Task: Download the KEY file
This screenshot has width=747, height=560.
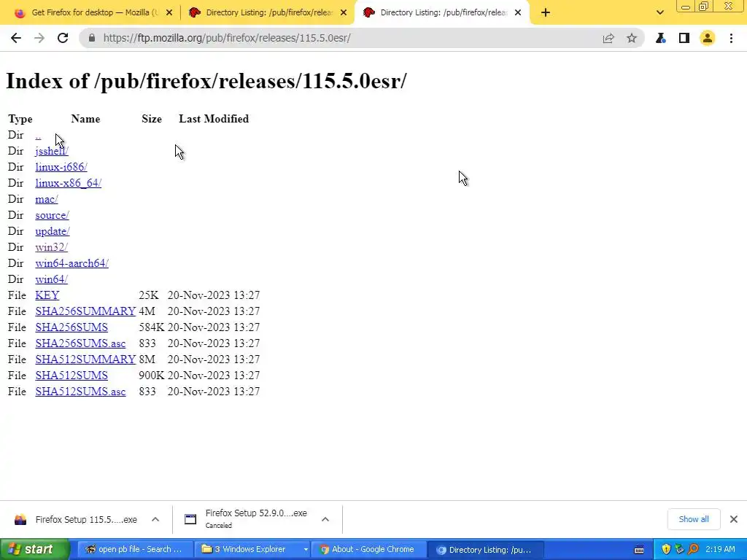Action: (47, 295)
